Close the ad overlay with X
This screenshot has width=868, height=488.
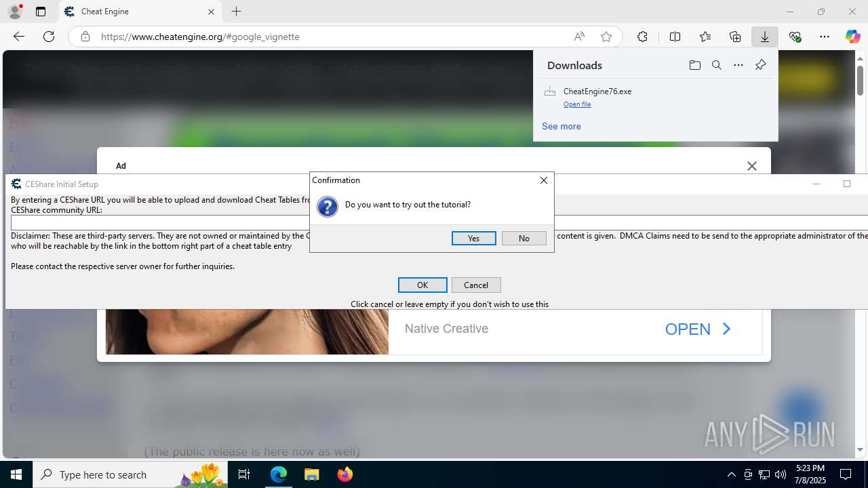coord(751,166)
